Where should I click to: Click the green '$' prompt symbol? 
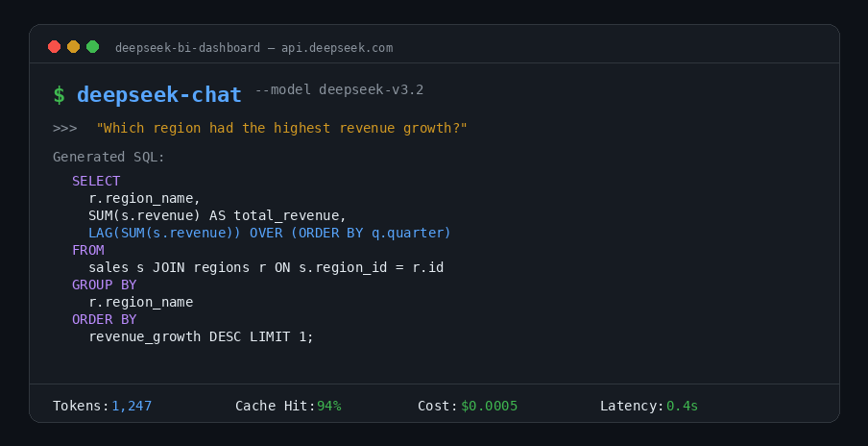coord(59,95)
